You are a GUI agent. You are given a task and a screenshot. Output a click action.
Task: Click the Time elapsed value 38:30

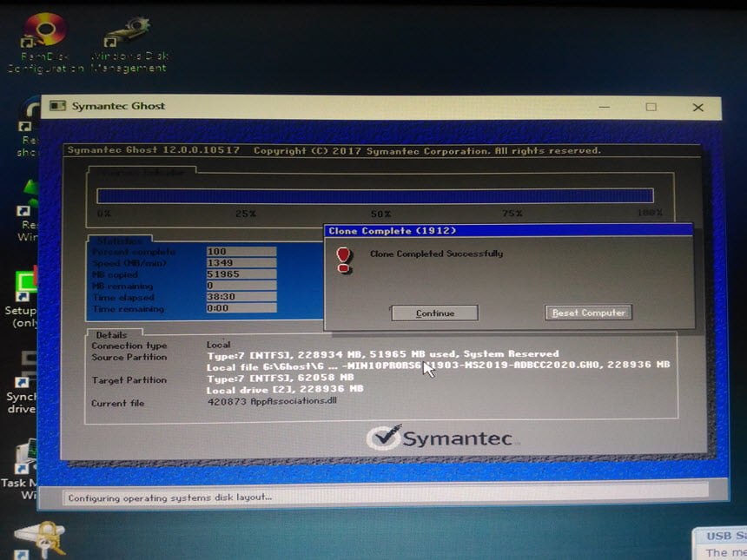click(241, 297)
